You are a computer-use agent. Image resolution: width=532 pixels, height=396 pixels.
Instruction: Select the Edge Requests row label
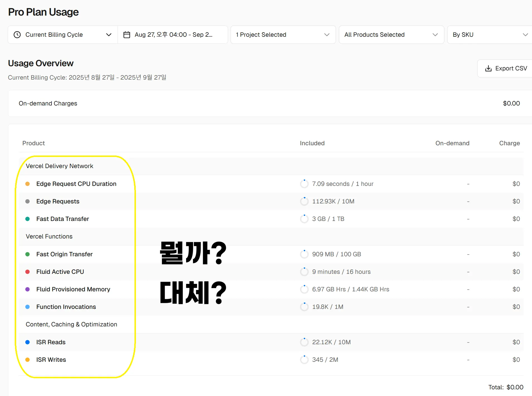tap(58, 201)
